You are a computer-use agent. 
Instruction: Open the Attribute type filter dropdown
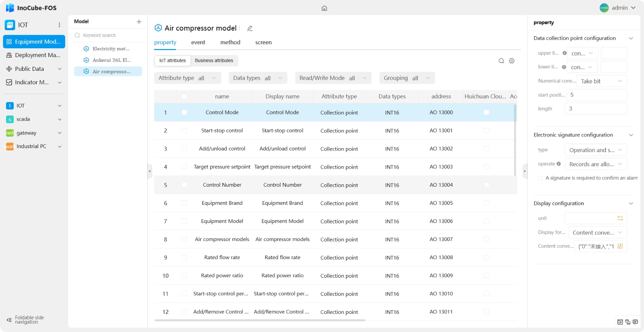pos(188,78)
